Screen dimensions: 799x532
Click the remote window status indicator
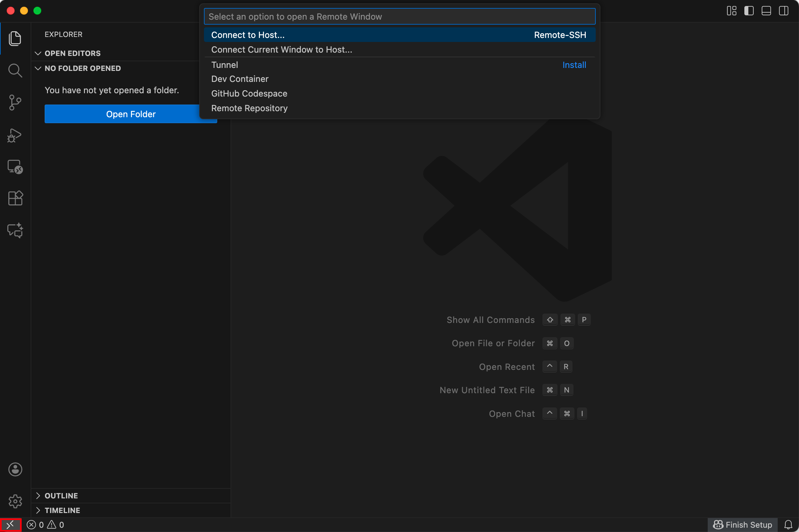click(x=11, y=525)
